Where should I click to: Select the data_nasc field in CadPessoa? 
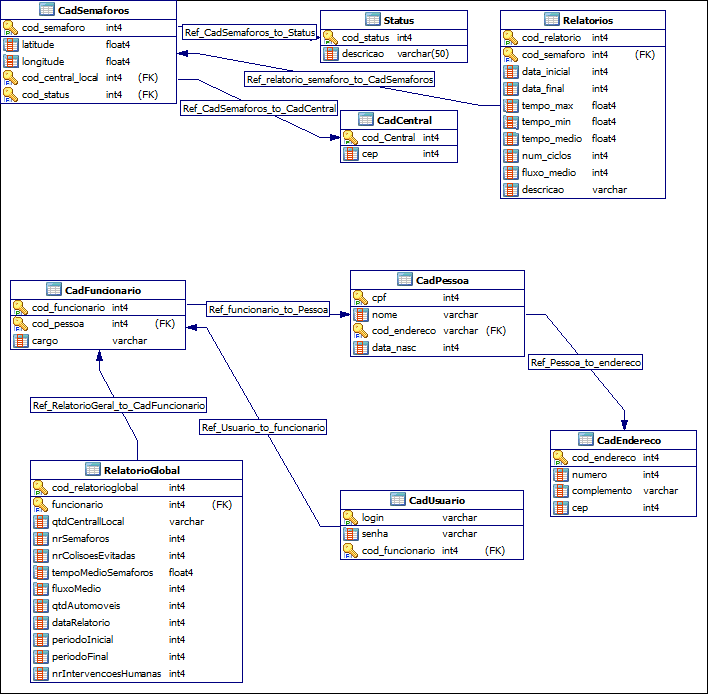(394, 348)
